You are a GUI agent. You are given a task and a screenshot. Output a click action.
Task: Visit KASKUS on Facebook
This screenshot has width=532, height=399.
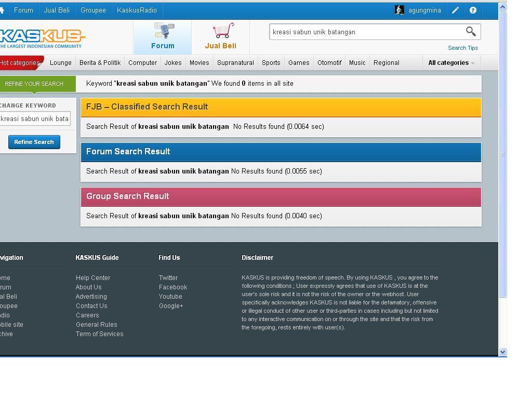click(x=173, y=287)
